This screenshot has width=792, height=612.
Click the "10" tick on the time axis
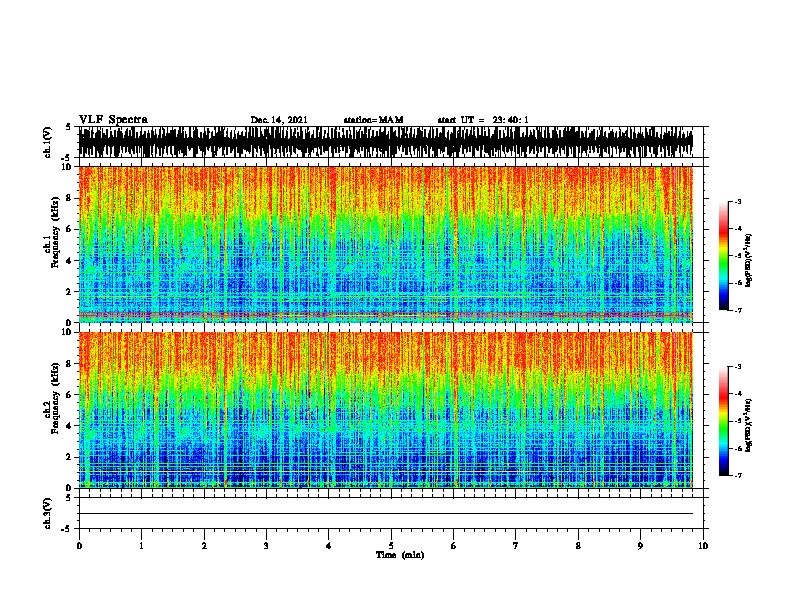point(703,546)
